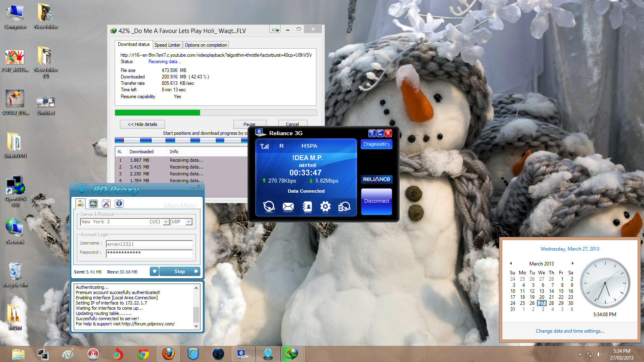Expand the New York 2 server dropdown
This screenshot has width=644, height=362.
[x=166, y=222]
